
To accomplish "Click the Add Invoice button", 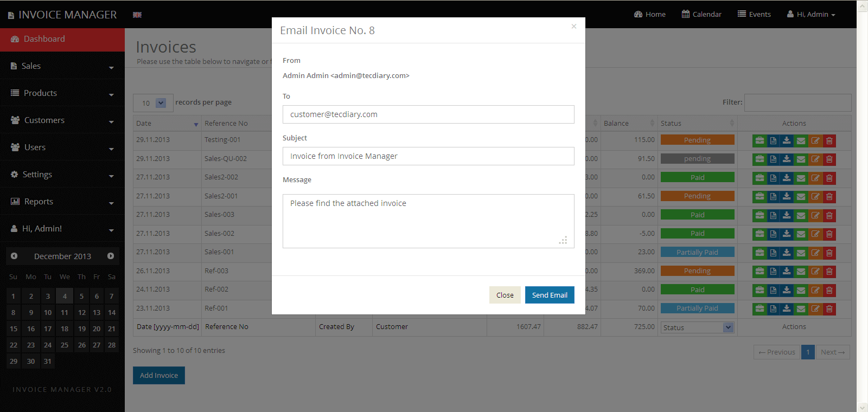I will 159,375.
